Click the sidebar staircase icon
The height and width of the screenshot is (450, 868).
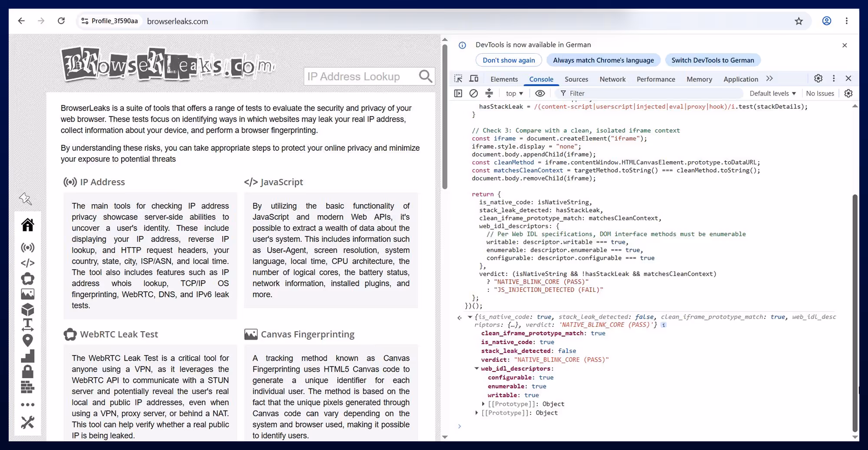[28, 356]
